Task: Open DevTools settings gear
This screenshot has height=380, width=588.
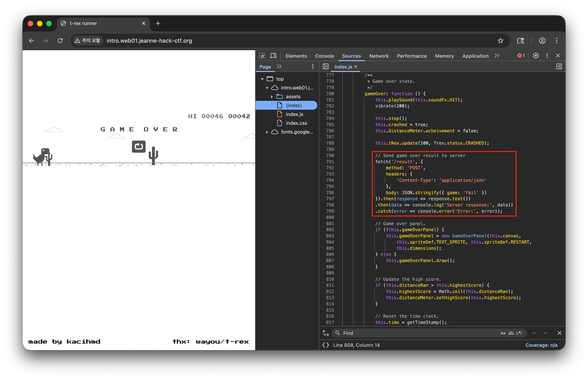Action: pos(536,55)
